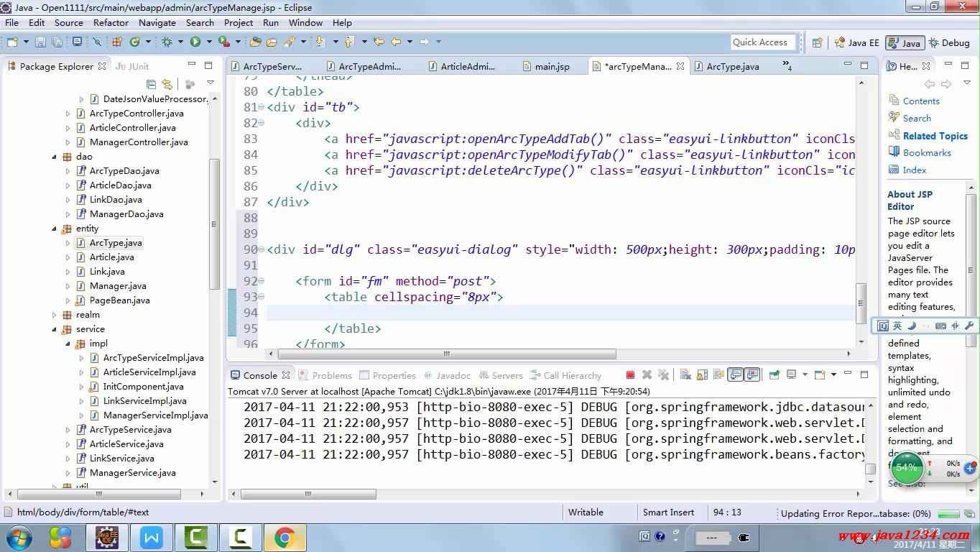Toggle Scroll Lock in Console
Image resolution: width=980 pixels, height=552 pixels.
[702, 375]
